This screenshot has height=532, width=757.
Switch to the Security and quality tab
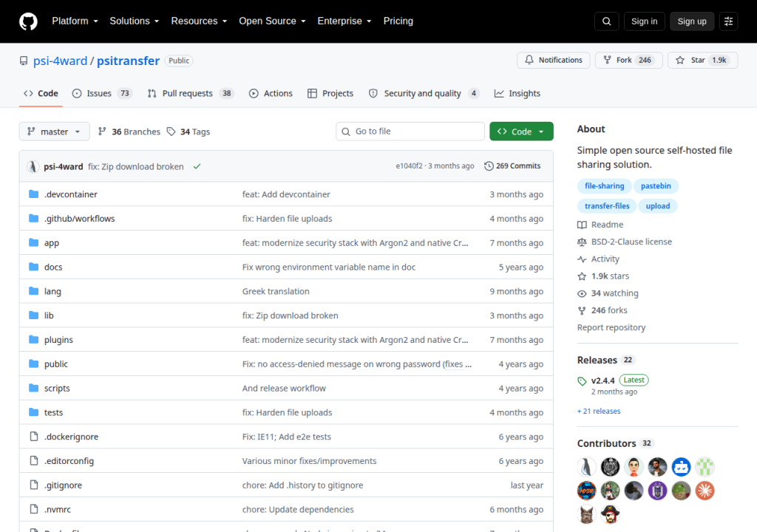(424, 94)
